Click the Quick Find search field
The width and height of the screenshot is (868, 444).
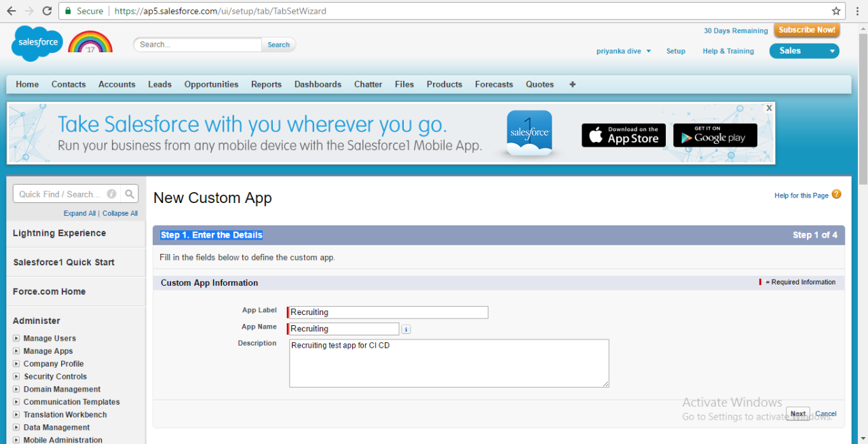(x=67, y=194)
